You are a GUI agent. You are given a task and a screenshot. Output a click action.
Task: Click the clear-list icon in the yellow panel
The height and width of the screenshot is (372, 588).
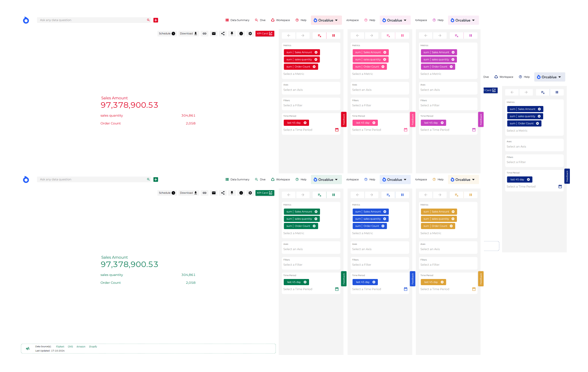pos(457,195)
